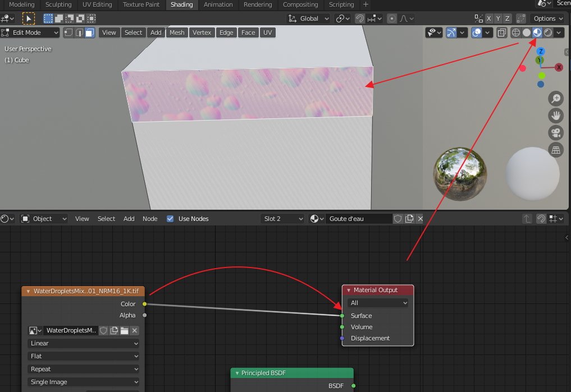Toggle fake user shield for Goute d'eau material

tap(398, 219)
